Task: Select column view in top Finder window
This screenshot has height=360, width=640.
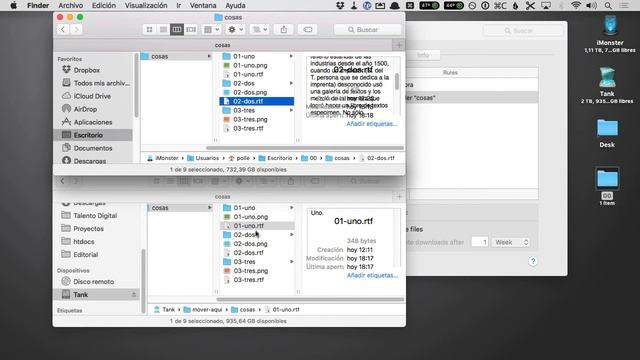Action: point(177,29)
